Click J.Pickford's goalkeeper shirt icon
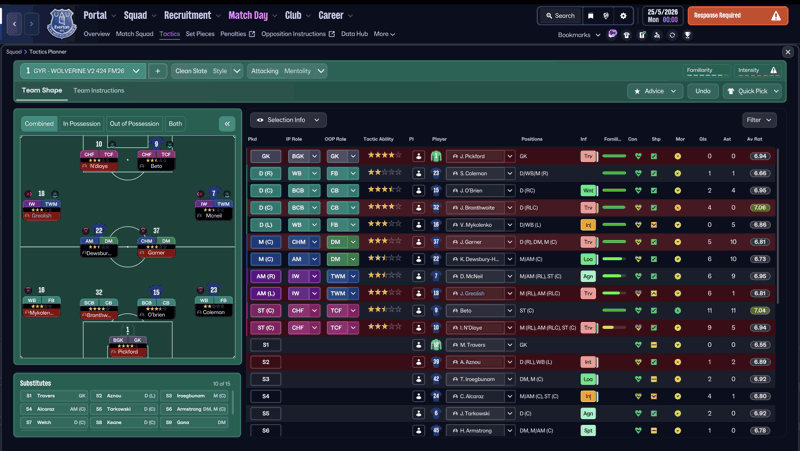The width and height of the screenshot is (800, 451). coord(436,156)
